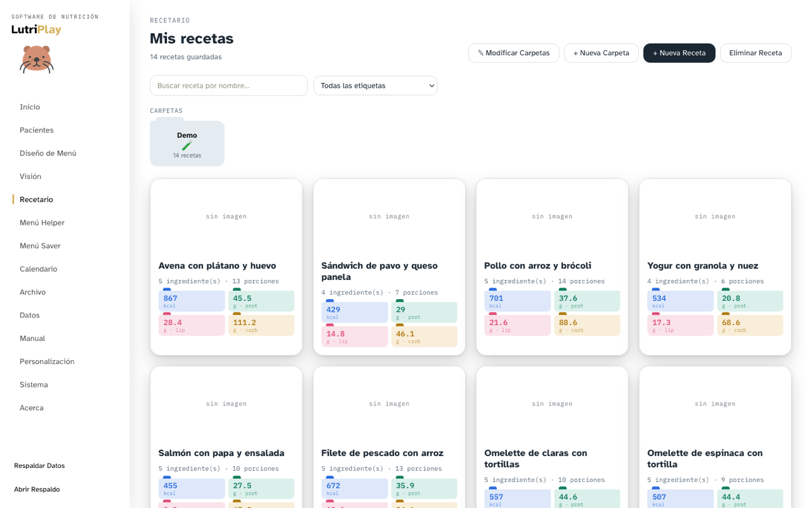Click the title Pollo con arroz y brócoli
This screenshot has height=508, width=812.
(538, 265)
